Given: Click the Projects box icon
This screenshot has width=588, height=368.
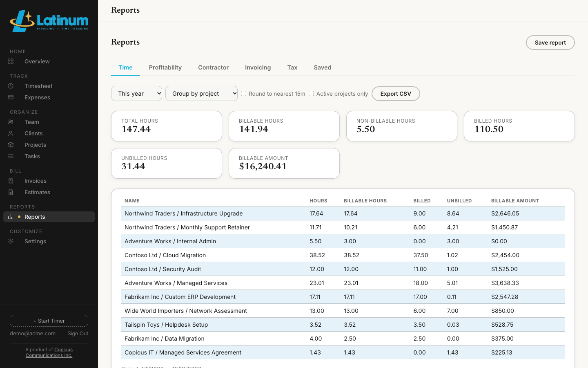Looking at the screenshot, I should [11, 145].
